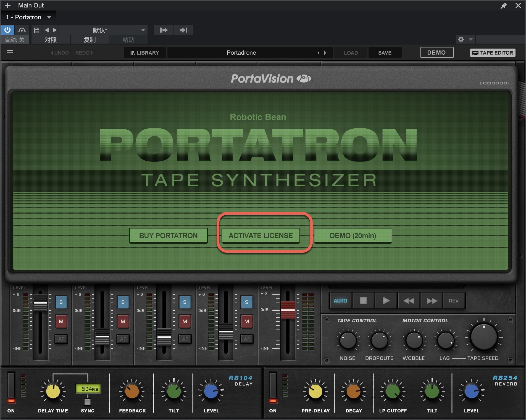This screenshot has height=420, width=526.
Task: Click the large TAPE SPEED knob
Action: 484,337
